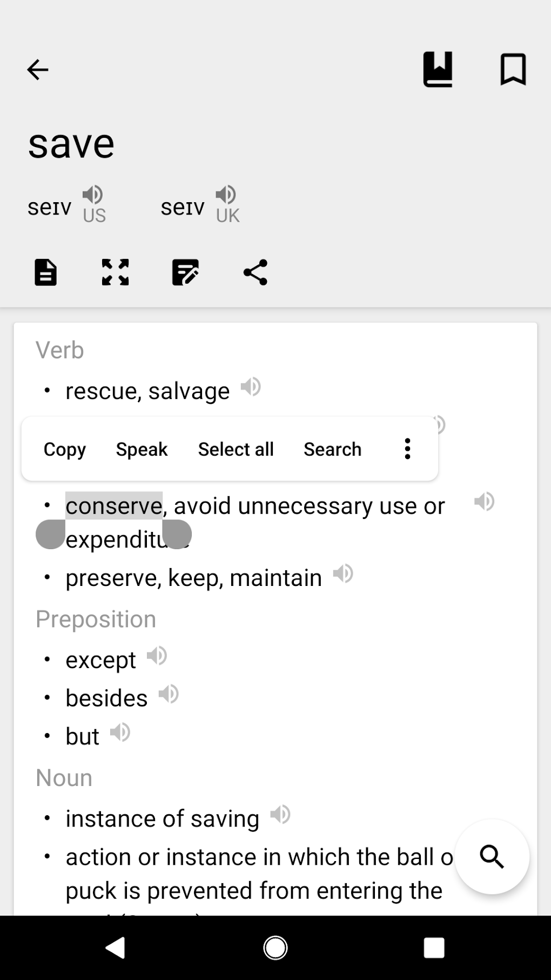
Task: Play audio for "rescue, salvage"
Action: click(251, 387)
